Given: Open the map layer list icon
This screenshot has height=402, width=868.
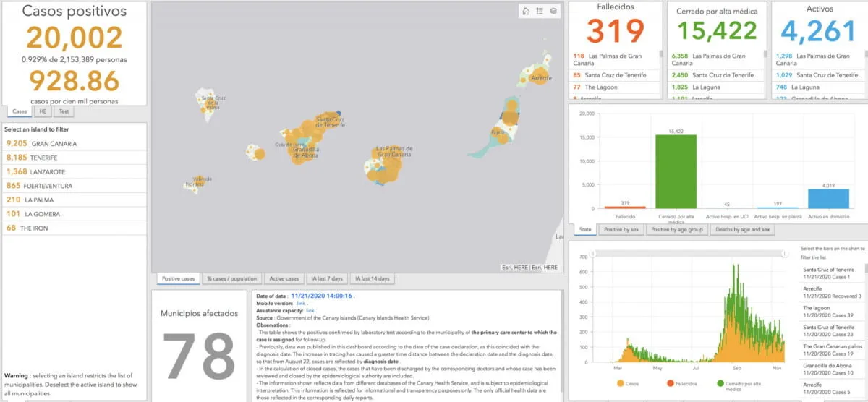Looking at the screenshot, I should point(553,11).
